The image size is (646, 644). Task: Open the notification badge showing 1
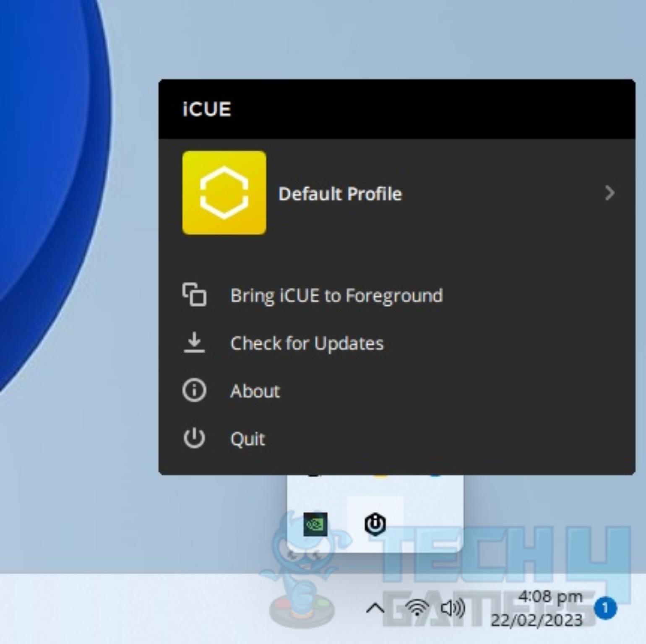[x=605, y=608]
